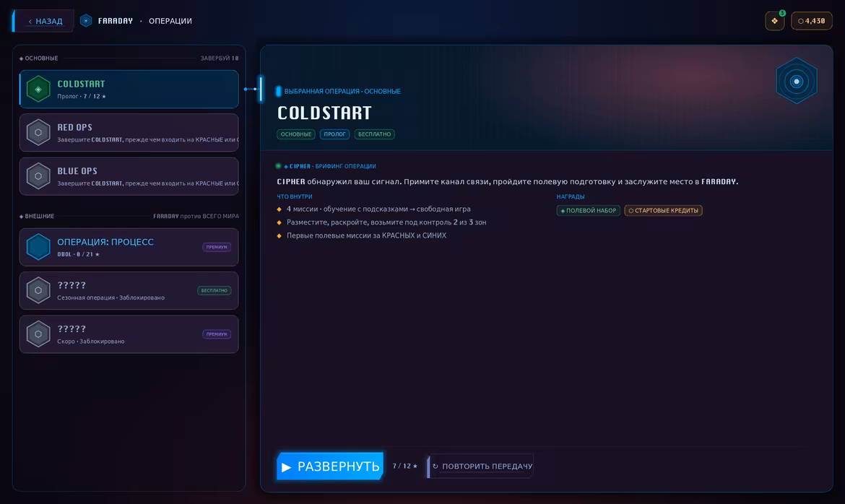Open the ОПЕРАЦИИ breadcrumb label
The image size is (845, 504).
click(170, 21)
